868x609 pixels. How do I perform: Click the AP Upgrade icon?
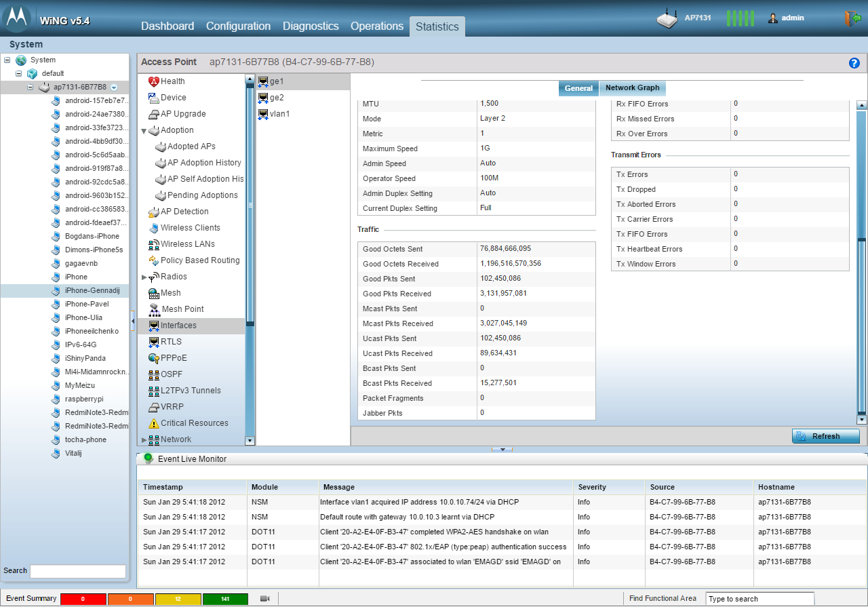pos(154,114)
